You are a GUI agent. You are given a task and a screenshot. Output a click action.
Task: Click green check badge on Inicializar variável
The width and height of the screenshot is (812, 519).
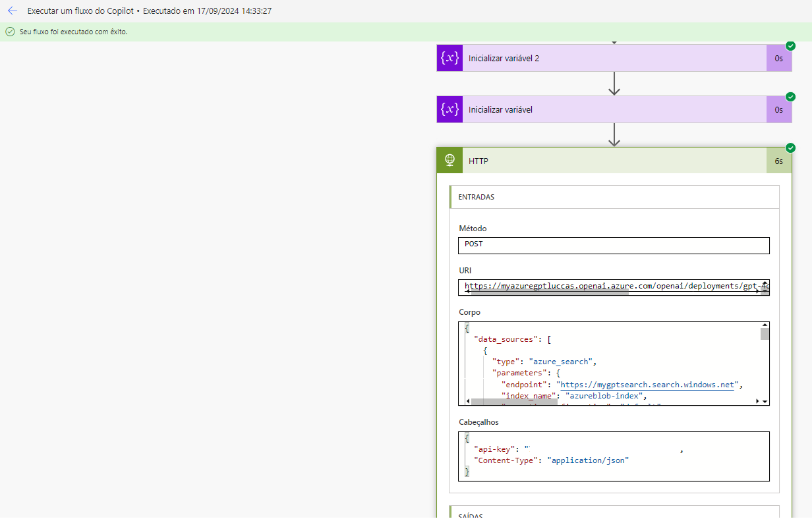pos(790,97)
